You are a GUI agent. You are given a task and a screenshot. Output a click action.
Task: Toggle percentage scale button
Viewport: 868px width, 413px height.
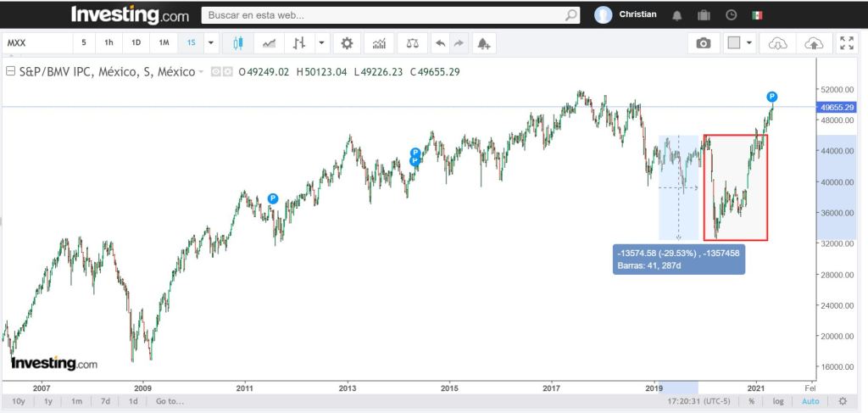(x=751, y=401)
